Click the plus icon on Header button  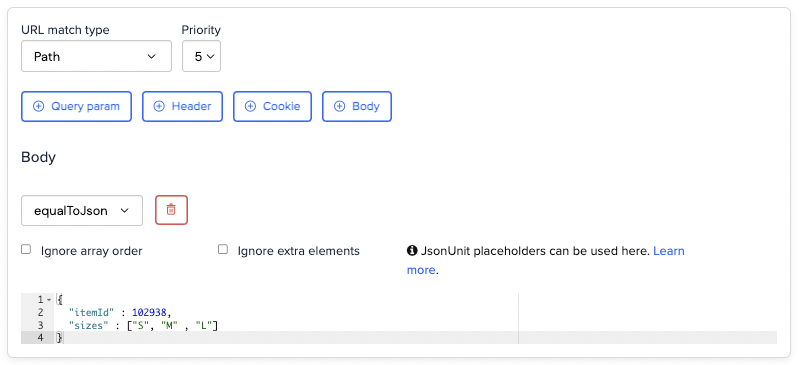point(159,107)
